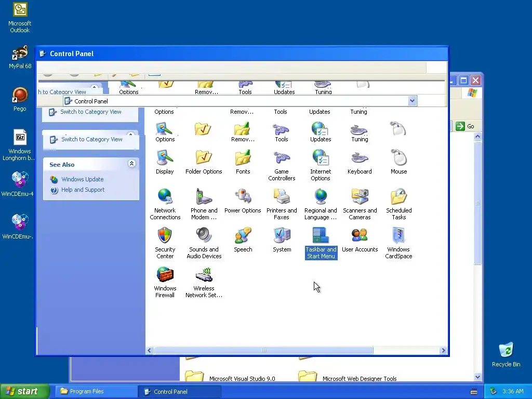This screenshot has width=532, height=399.
Task: Expand the Control Panel address dropdown
Action: point(412,101)
